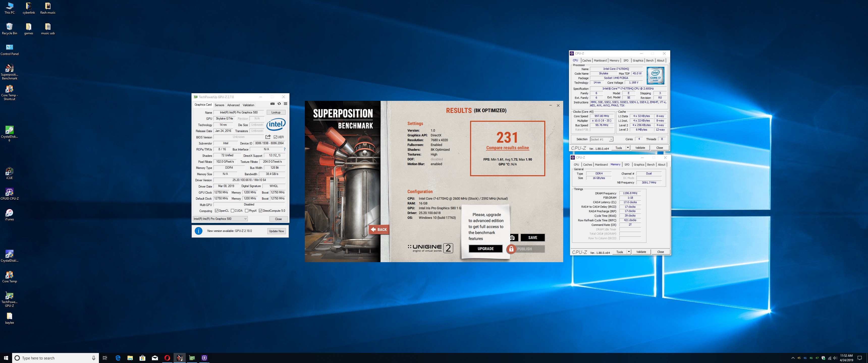The image size is (868, 363).
Task: Click the taskbar clock showing 11:52 AM
Action: pyautogui.click(x=847, y=358)
